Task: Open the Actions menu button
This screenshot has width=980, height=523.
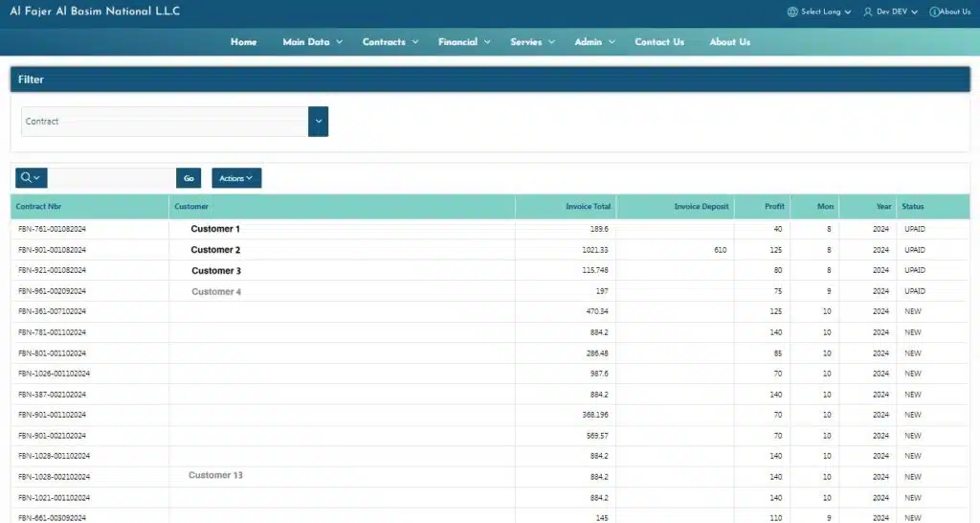Action: [x=236, y=177]
